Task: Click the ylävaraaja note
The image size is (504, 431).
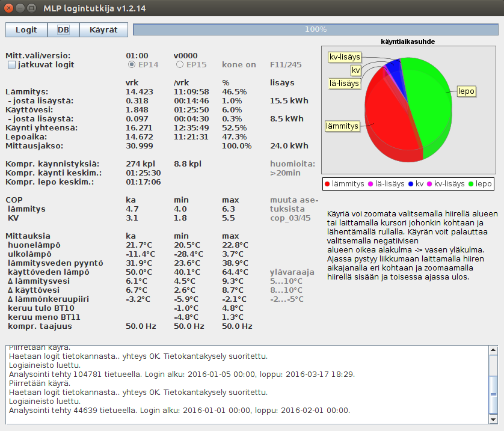Action: (x=292, y=272)
